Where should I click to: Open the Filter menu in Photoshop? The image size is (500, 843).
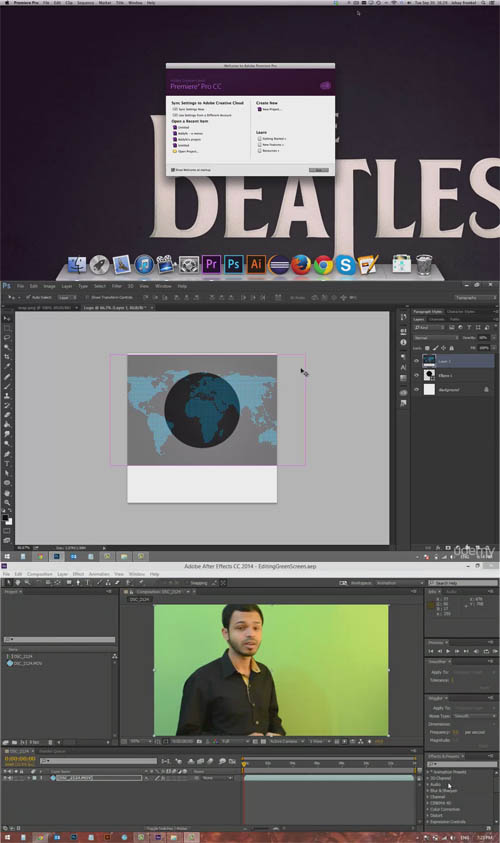click(x=117, y=286)
